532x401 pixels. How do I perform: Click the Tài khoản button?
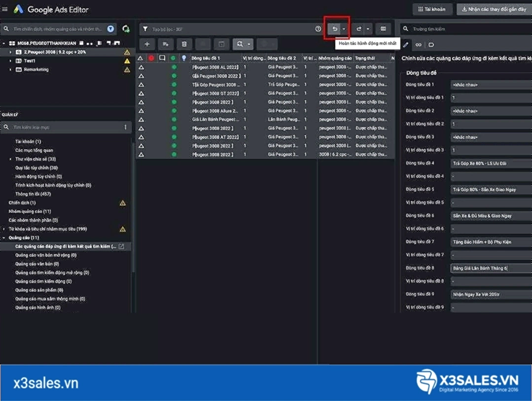432,9
